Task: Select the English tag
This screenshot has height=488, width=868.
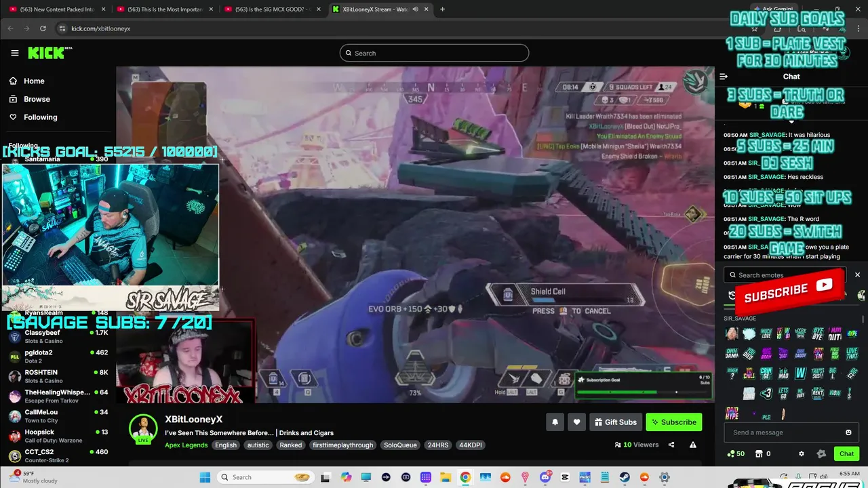Action: (x=226, y=445)
